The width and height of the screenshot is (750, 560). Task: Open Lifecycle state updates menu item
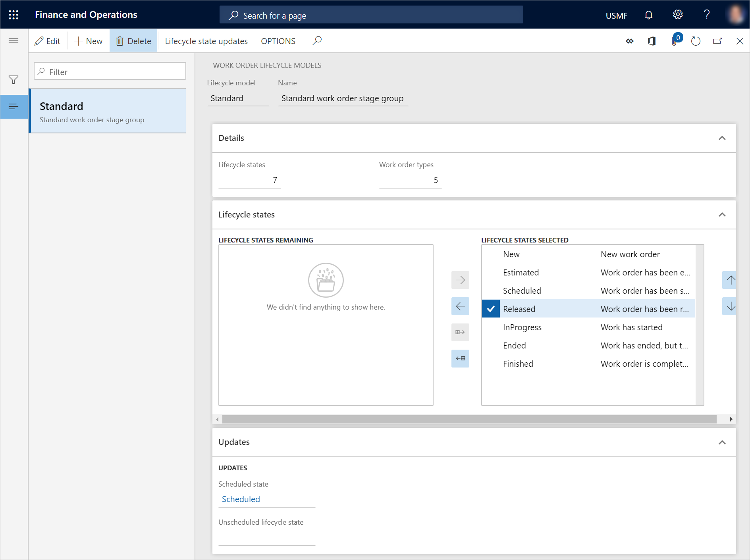[206, 41]
